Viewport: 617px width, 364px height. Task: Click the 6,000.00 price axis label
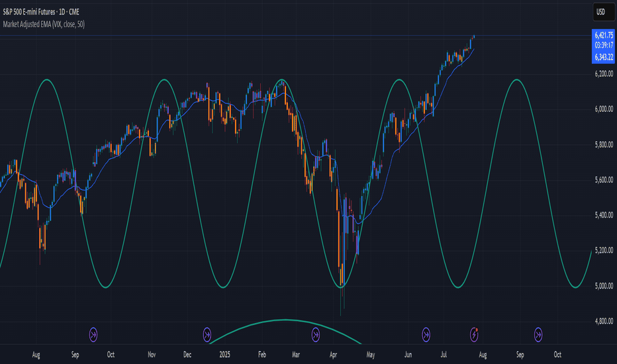(604, 109)
